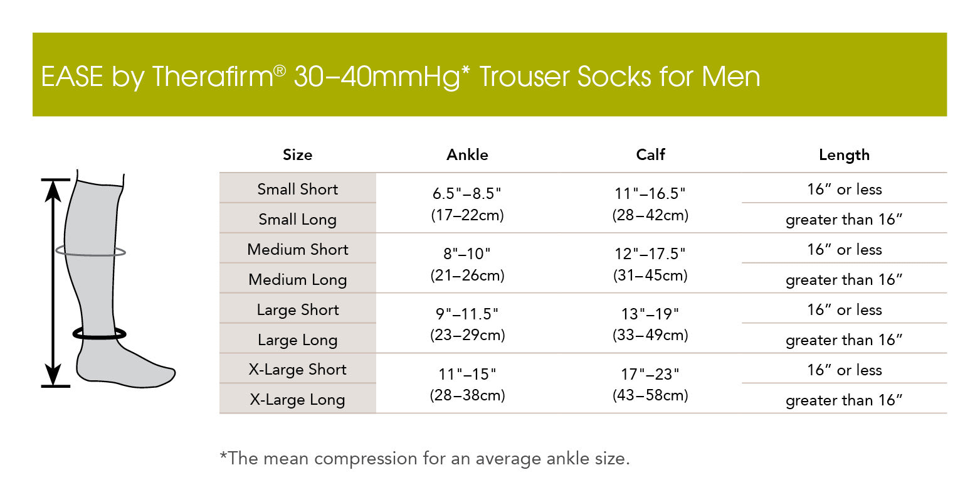Click the calf circumference ring on leg
980x497 pixels.
click(90, 252)
